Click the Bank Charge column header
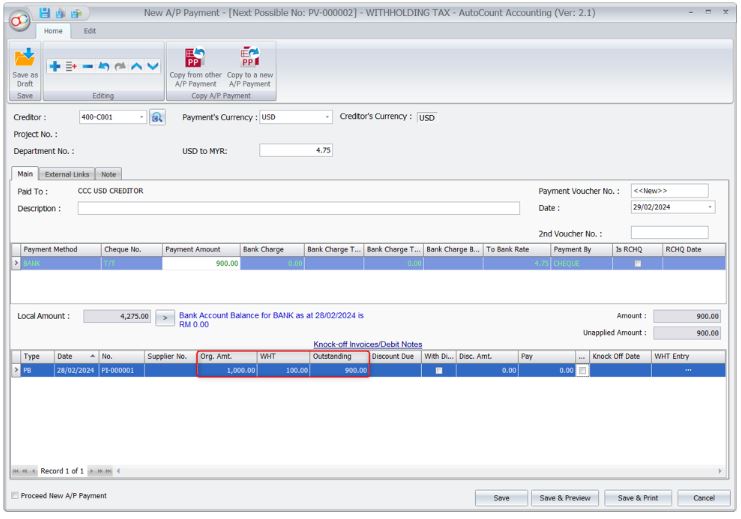Viewport: 741px width, 519px height. tap(272, 250)
